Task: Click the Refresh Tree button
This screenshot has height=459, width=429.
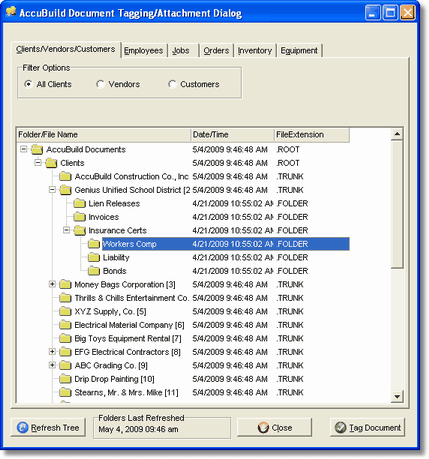Action: pos(48,428)
